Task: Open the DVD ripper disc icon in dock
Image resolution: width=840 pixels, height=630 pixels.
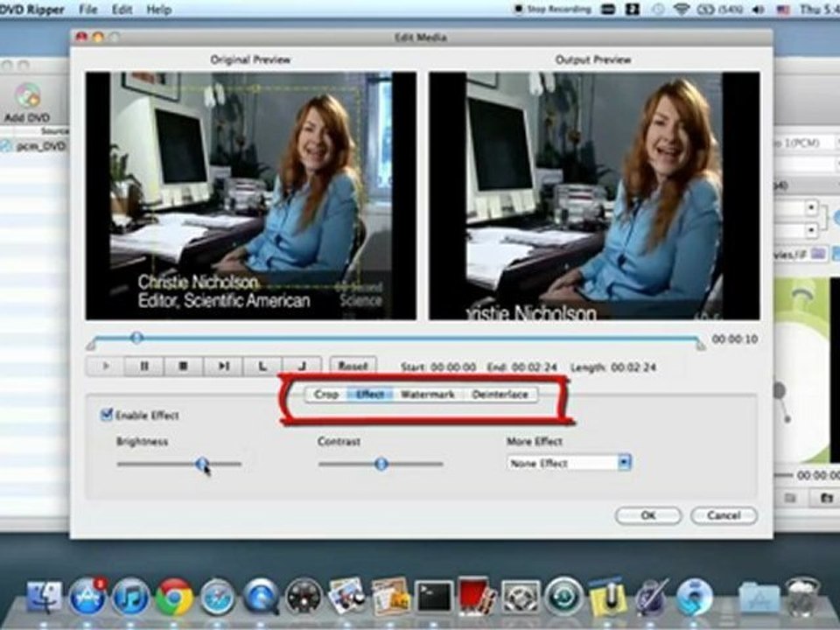Action: point(695,596)
